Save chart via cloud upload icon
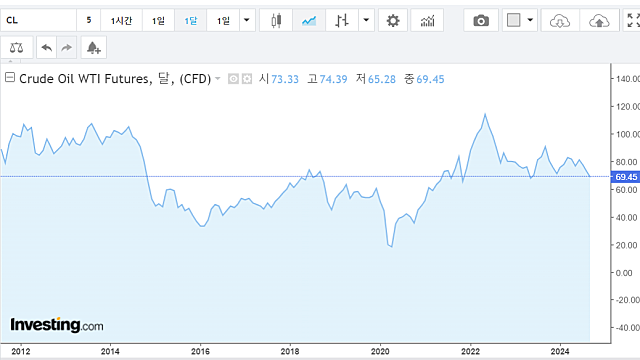The height and width of the screenshot is (360, 640). point(599,20)
